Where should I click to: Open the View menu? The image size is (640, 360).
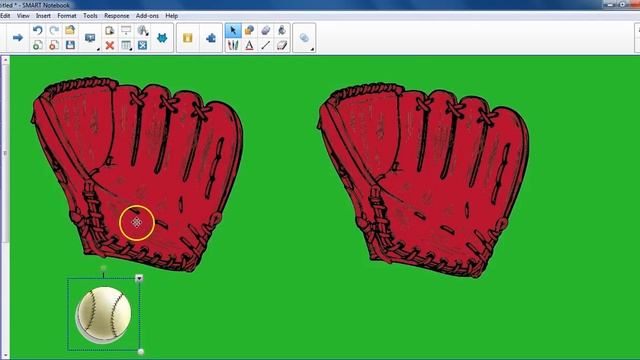click(23, 16)
